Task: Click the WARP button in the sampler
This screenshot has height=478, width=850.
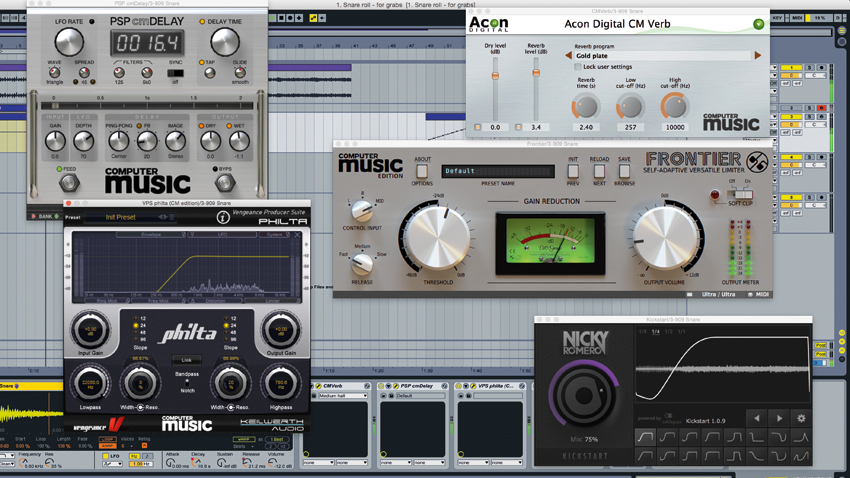Action: coord(244,440)
